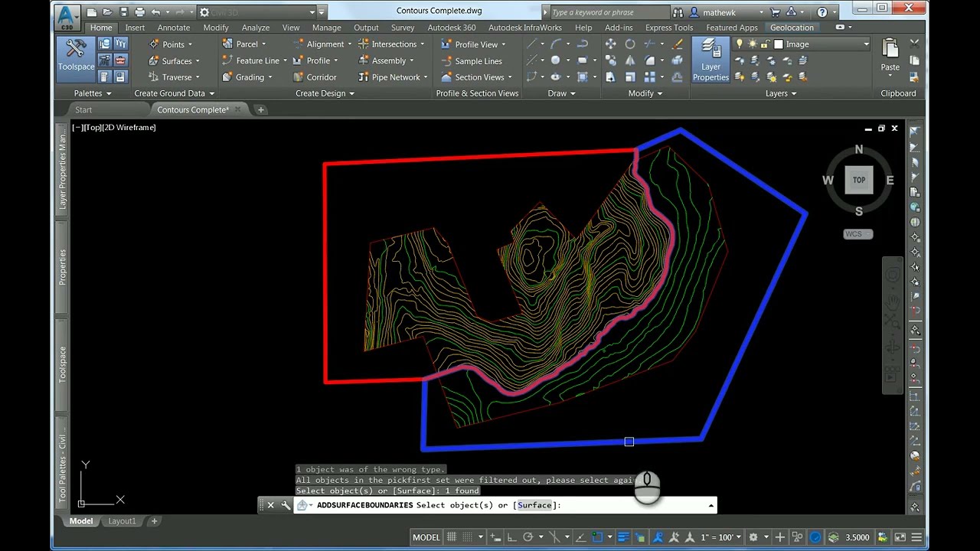Toggle the layer On/Off lightbulb icon
Screen dimensions: 980x551
point(740,44)
